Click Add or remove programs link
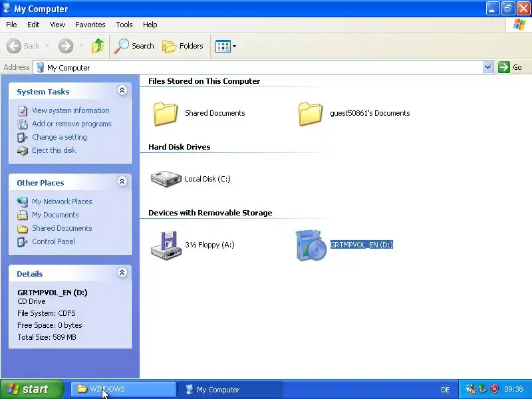532x399 pixels. 72,124
